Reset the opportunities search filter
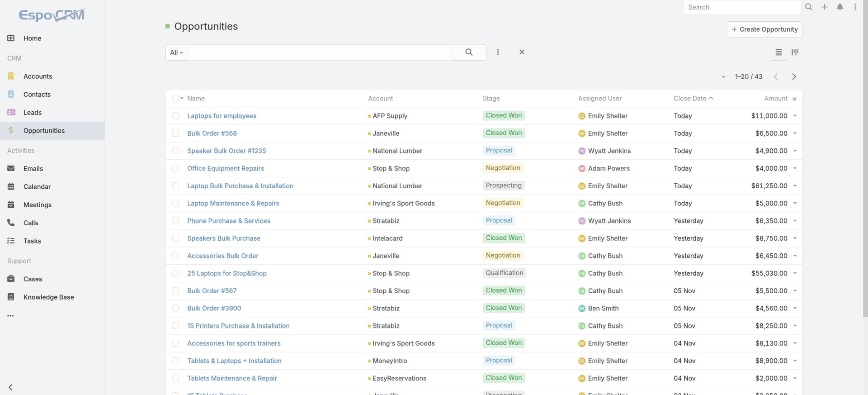The height and width of the screenshot is (395, 868). 522,52
